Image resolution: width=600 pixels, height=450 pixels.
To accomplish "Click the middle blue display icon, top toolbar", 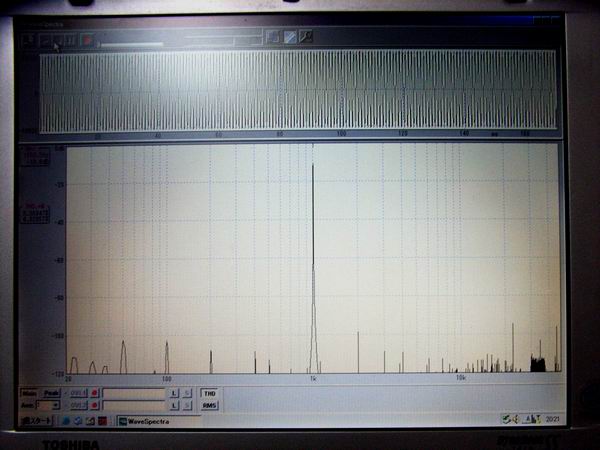I will point(290,37).
